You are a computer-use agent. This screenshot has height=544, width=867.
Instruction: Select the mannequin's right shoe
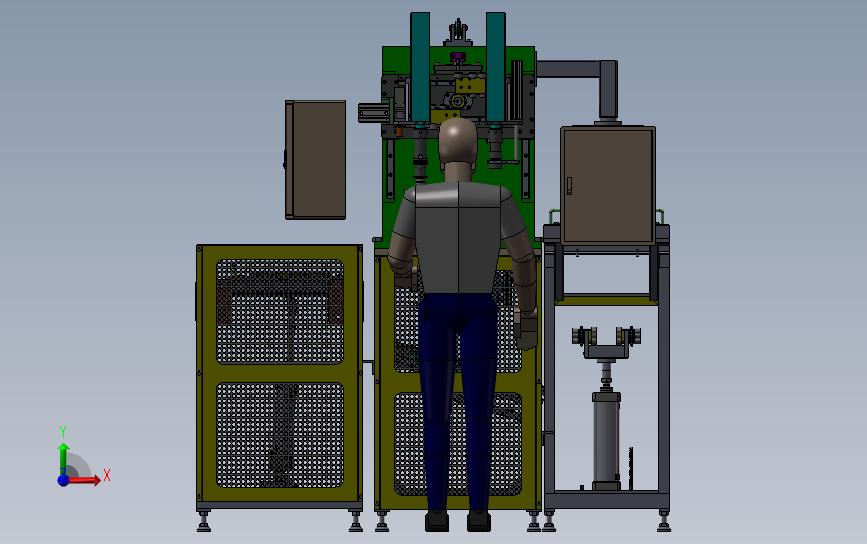tap(479, 521)
